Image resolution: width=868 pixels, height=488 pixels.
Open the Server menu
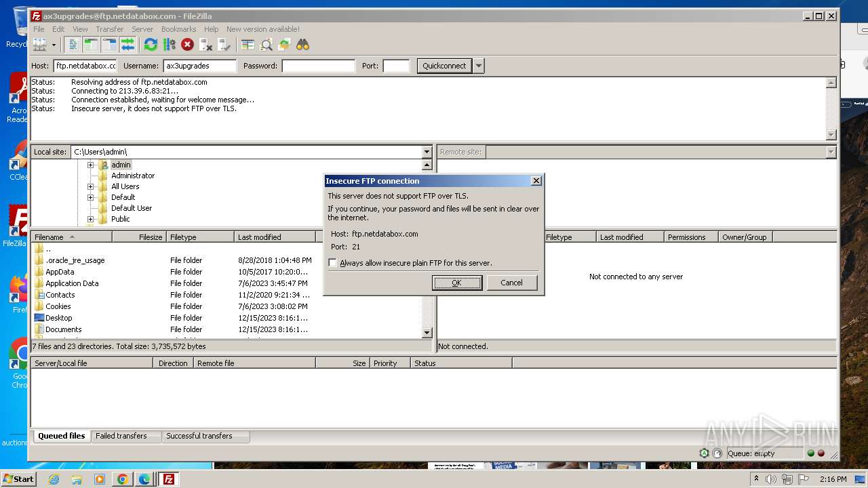coord(142,29)
